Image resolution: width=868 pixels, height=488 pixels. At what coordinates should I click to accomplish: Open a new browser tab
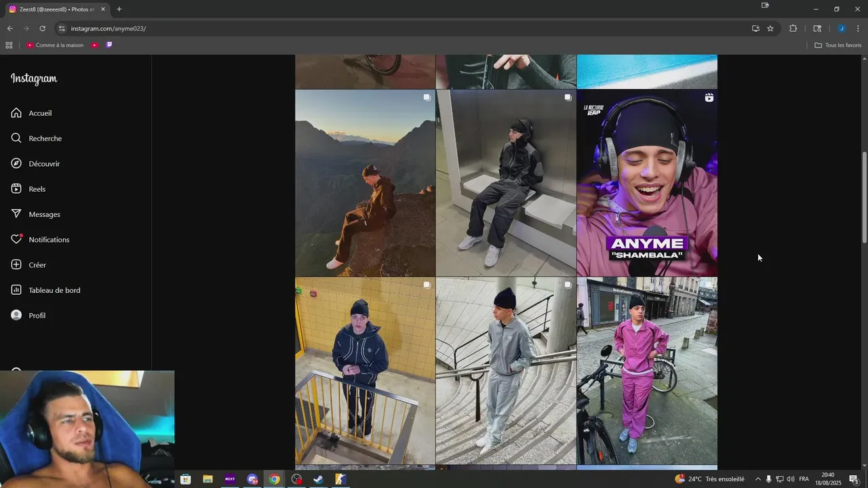tap(119, 9)
